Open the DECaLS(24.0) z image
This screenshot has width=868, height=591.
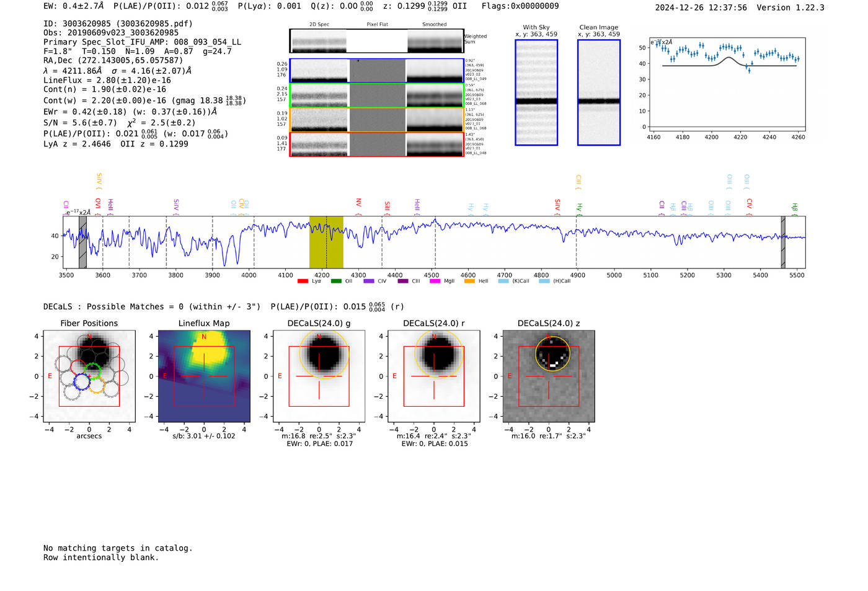point(549,376)
